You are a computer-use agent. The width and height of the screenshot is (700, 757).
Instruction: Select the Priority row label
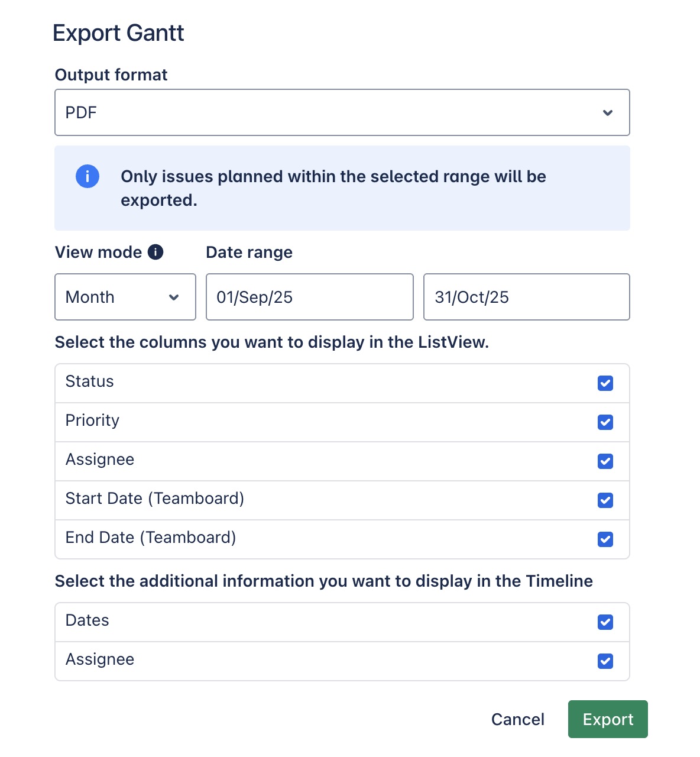[92, 420]
